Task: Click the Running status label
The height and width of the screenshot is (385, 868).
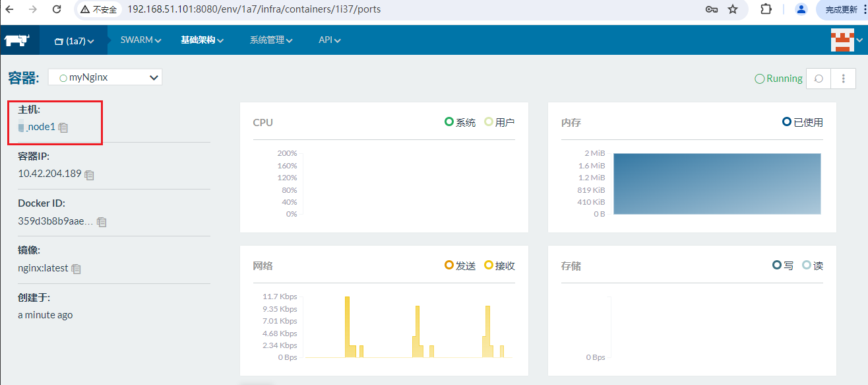Action: tap(778, 79)
